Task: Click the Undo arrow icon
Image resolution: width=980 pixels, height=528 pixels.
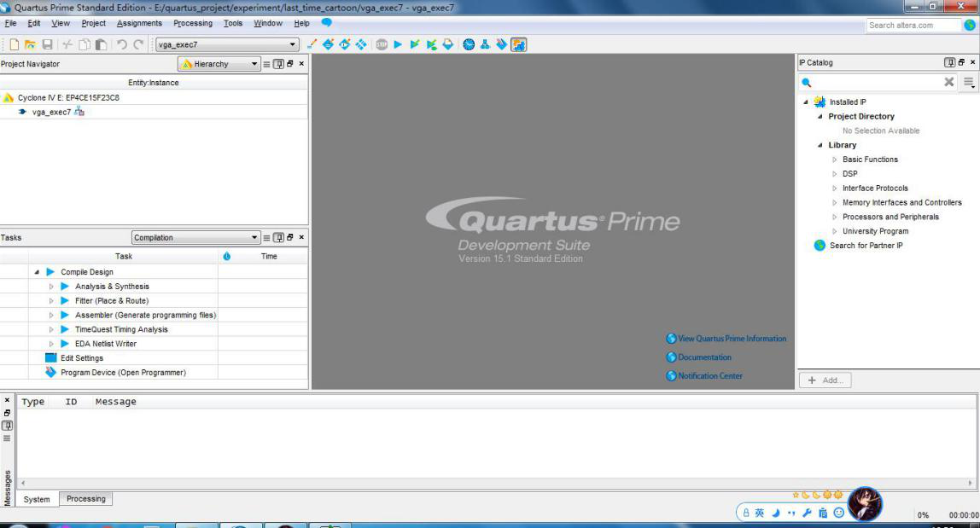Action: (122, 44)
